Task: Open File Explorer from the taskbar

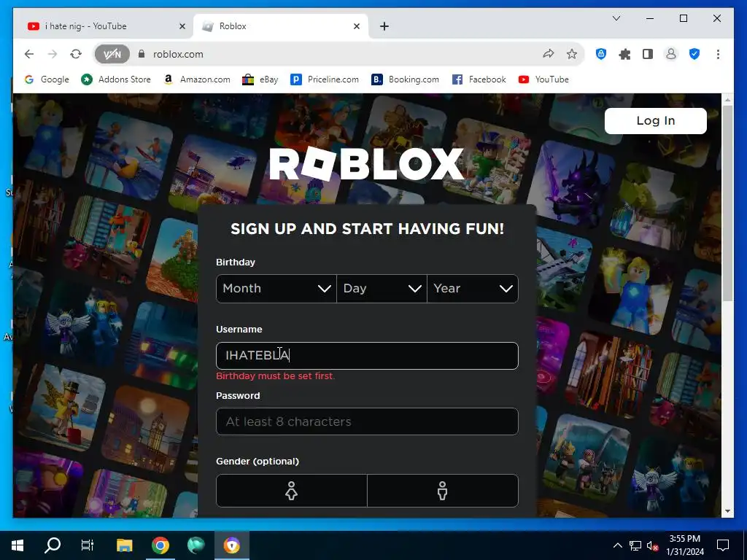Action: pyautogui.click(x=124, y=545)
